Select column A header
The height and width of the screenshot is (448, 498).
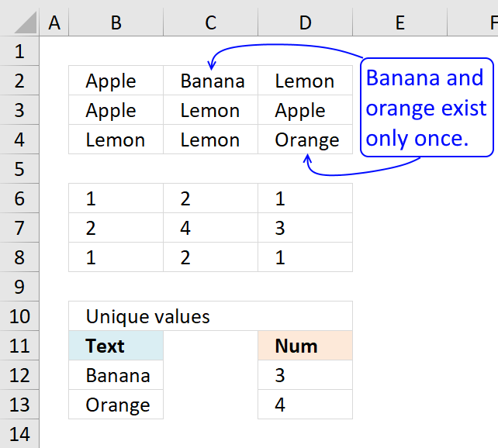tap(54, 22)
